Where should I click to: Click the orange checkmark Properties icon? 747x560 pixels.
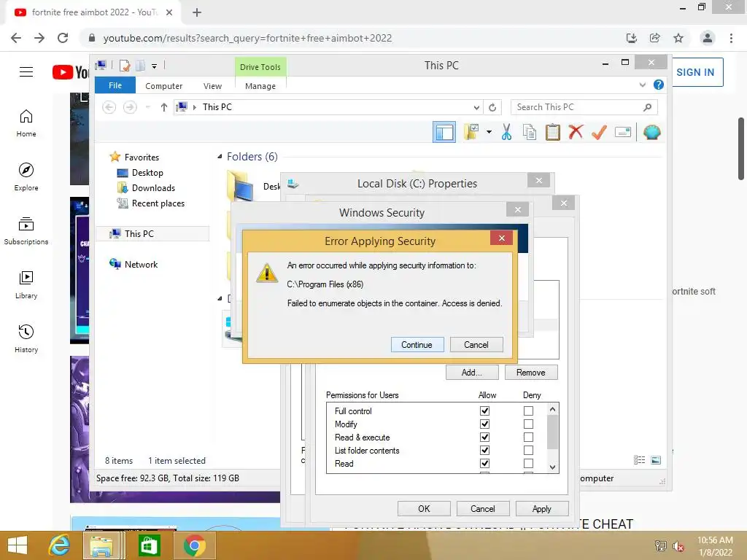[599, 132]
